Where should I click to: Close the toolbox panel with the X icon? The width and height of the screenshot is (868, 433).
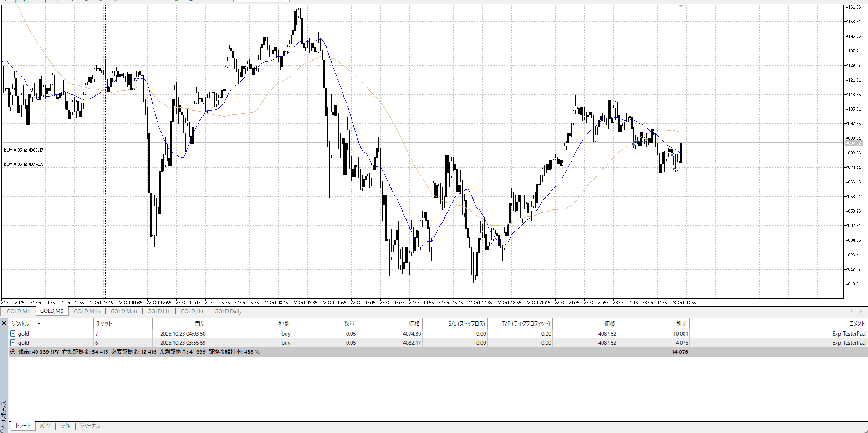coord(4,323)
